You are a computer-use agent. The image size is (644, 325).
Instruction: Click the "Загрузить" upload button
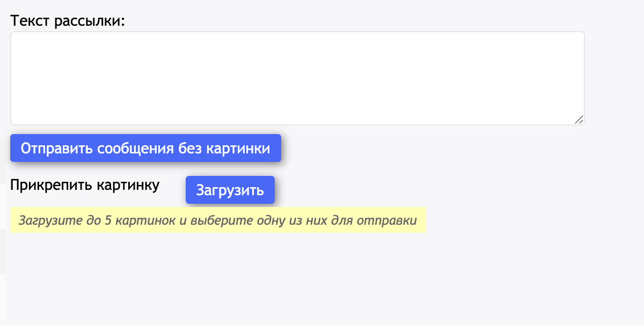click(x=230, y=190)
